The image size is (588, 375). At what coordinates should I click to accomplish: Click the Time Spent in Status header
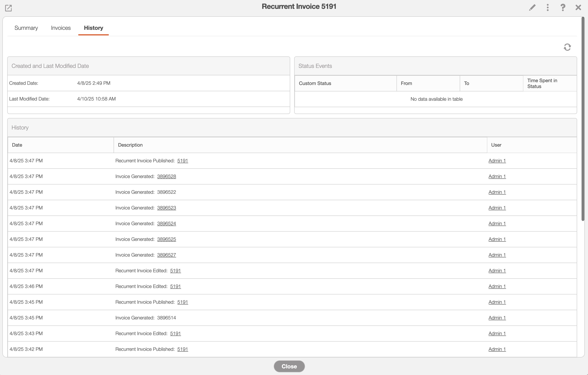click(542, 84)
